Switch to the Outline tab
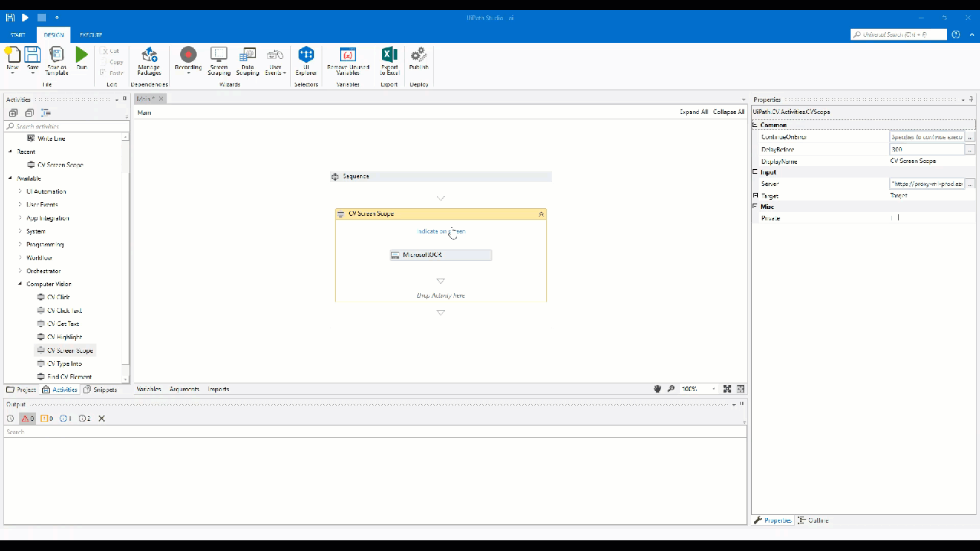 point(813,520)
